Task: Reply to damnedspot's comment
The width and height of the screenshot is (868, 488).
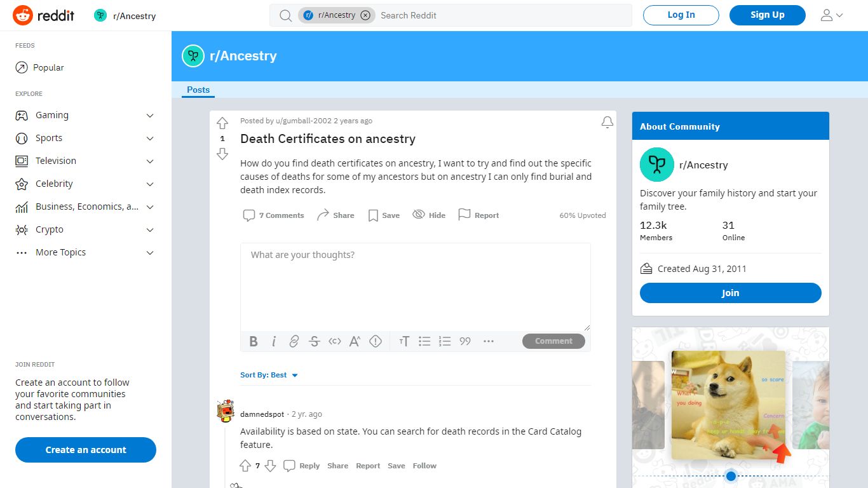Action: [301, 466]
